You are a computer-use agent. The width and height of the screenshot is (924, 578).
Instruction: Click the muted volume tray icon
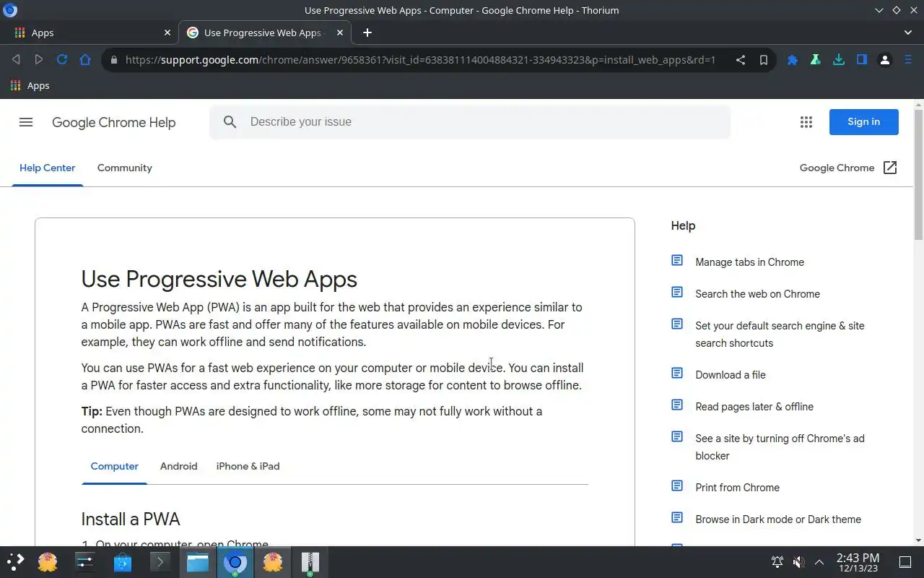798,562
